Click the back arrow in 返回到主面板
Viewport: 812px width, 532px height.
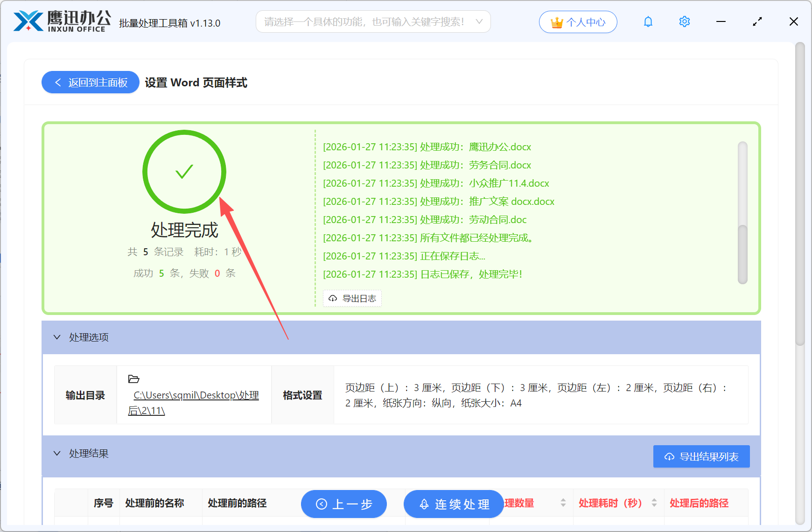(x=58, y=82)
